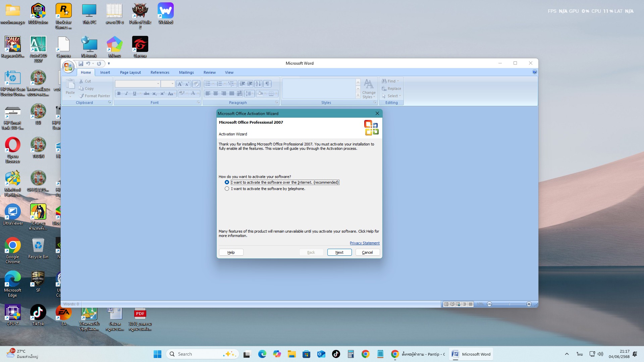Switch to the Review tab
Viewport: 644px width, 362px height.
coord(210,72)
